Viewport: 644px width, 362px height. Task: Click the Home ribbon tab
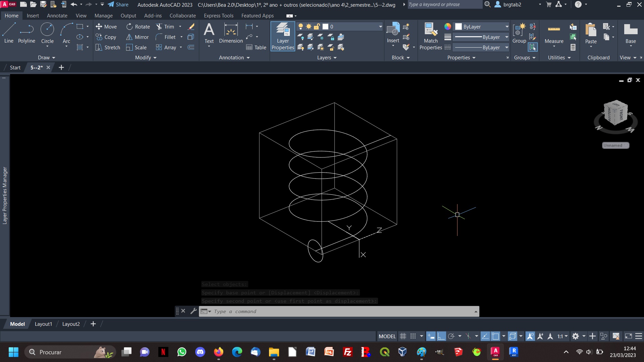click(x=11, y=15)
